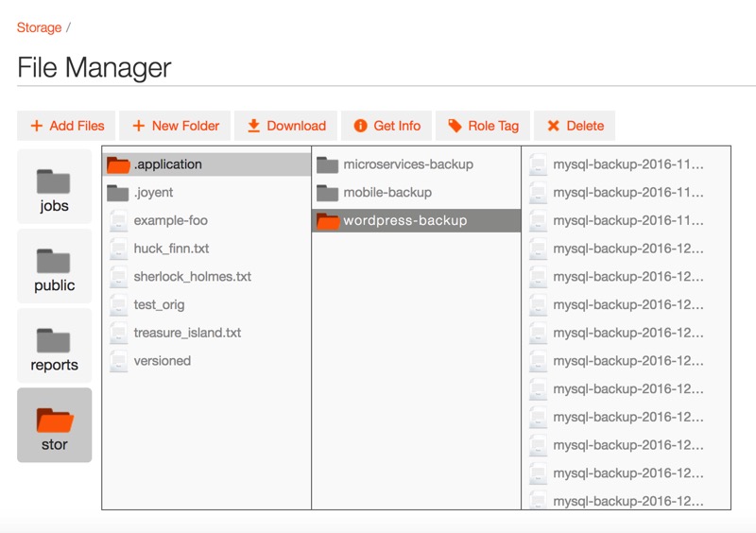The height and width of the screenshot is (533, 756).
Task: Select the huck_finn.txt file name
Action: (x=172, y=249)
